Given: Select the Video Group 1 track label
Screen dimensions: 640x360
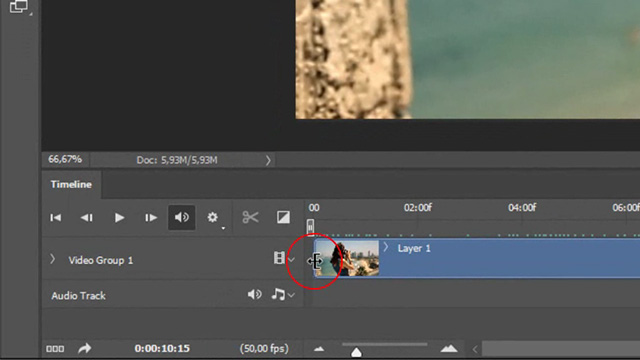Looking at the screenshot, I should click(101, 260).
